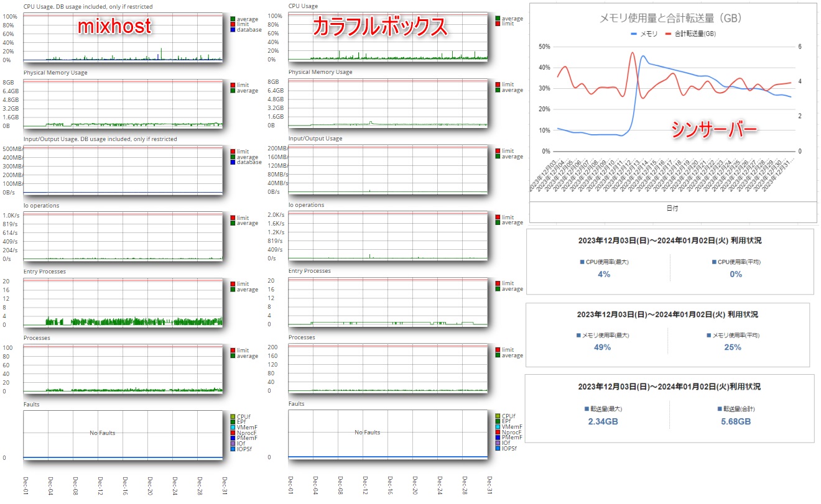This screenshot has height=504, width=821.
Task: Click the 49% memory maximum value
Action: click(602, 347)
